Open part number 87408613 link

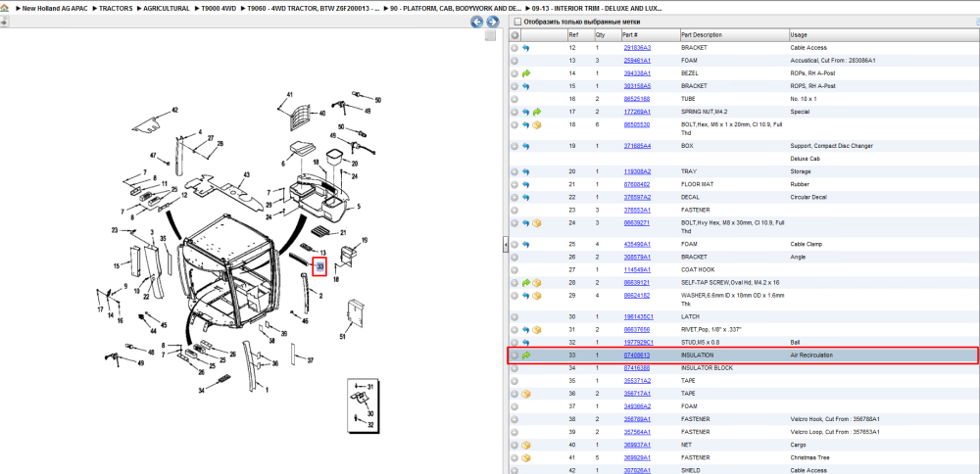[x=637, y=355]
